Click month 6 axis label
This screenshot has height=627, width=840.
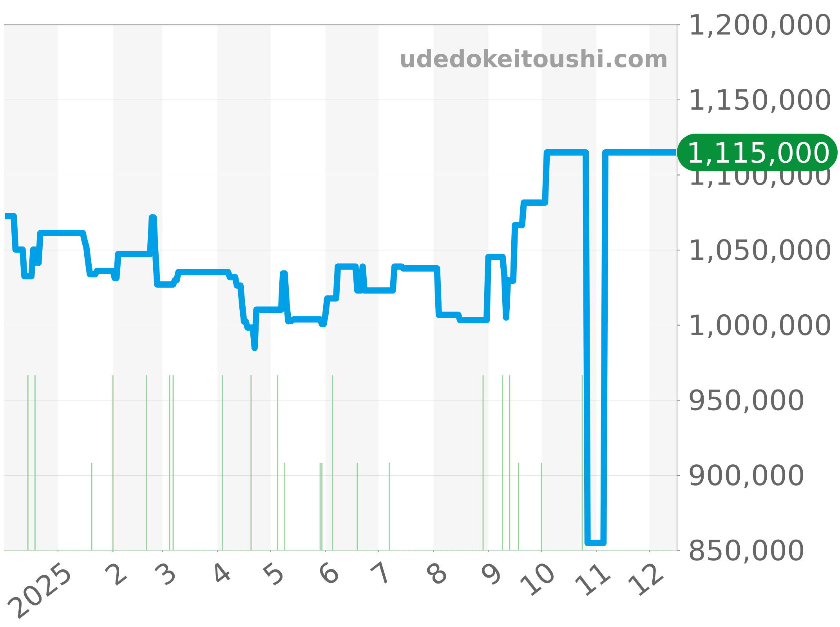point(329,574)
